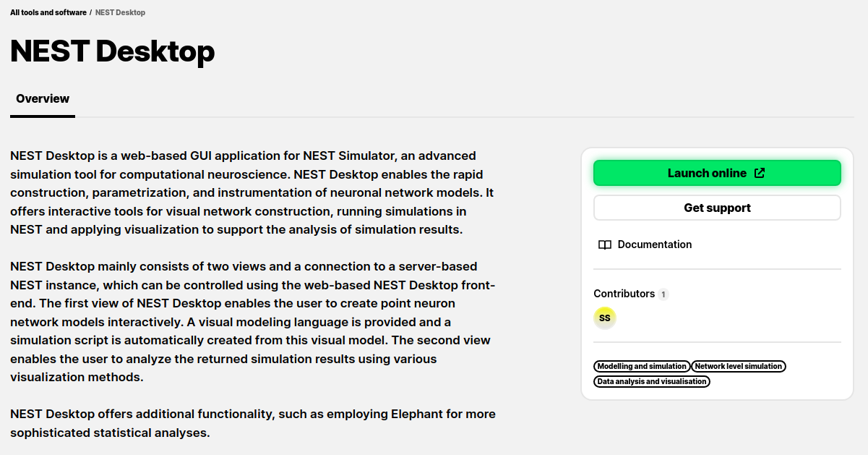
Task: Select the 'Modelling and simulation' tag
Action: 642,366
